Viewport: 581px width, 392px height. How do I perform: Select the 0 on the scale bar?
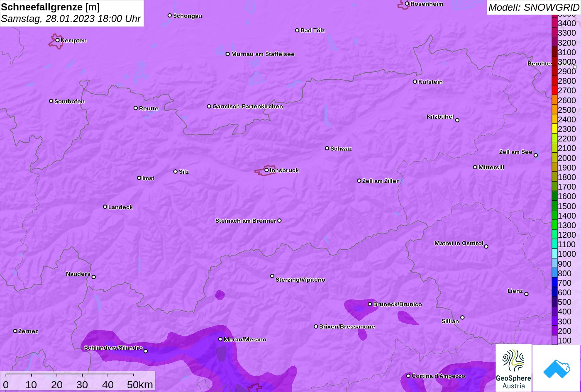[x=6, y=385]
